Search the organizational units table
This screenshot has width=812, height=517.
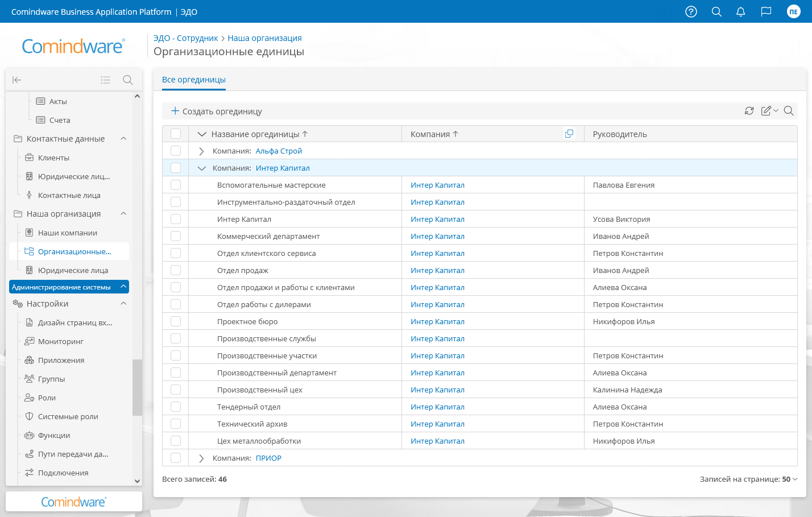[789, 111]
